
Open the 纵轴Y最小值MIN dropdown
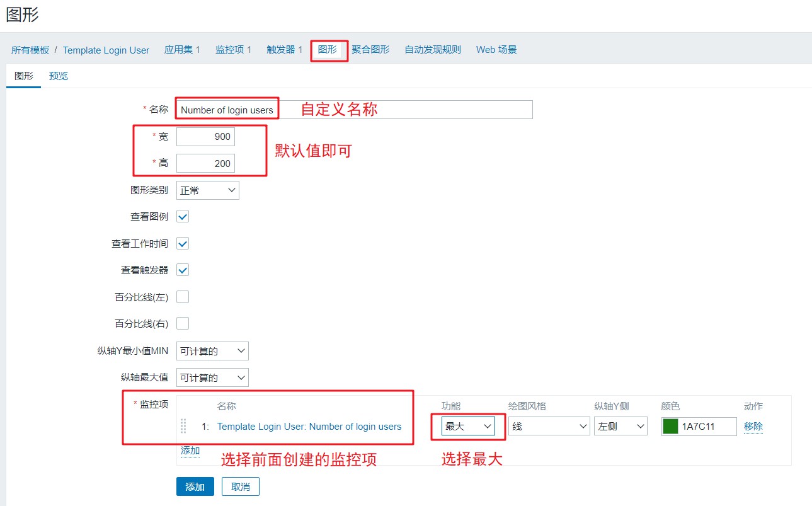(x=212, y=351)
